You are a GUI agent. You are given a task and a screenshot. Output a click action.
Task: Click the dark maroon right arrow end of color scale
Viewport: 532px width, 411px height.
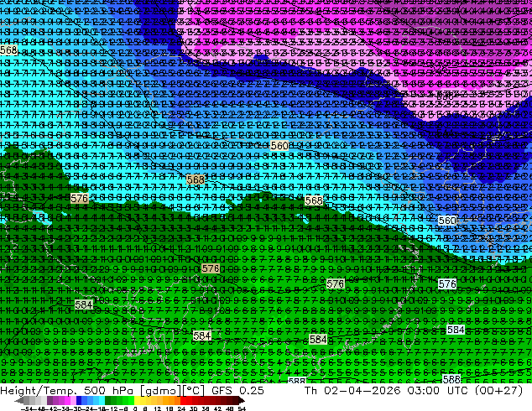242,401
